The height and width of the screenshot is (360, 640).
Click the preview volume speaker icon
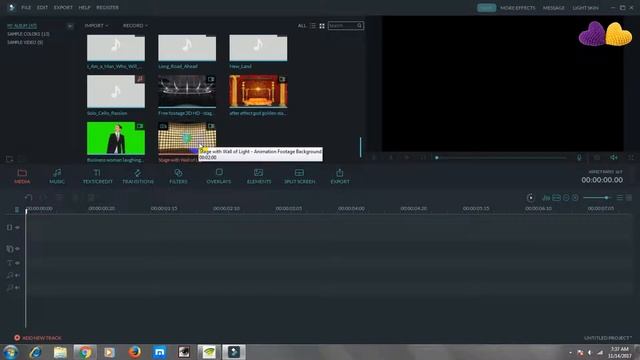point(613,158)
